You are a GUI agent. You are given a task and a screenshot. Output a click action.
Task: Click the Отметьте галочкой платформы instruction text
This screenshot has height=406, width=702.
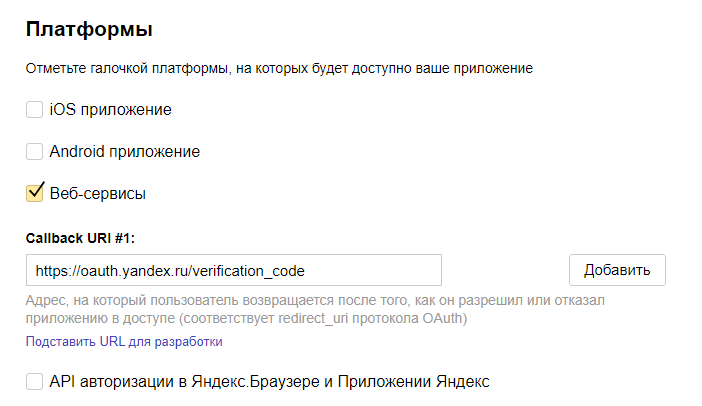(279, 69)
